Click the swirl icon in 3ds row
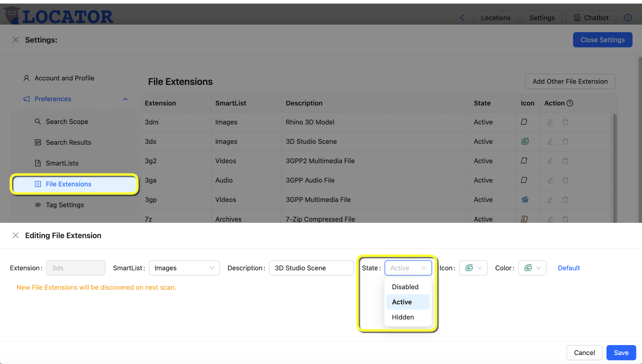642x364 pixels. pyautogui.click(x=525, y=141)
